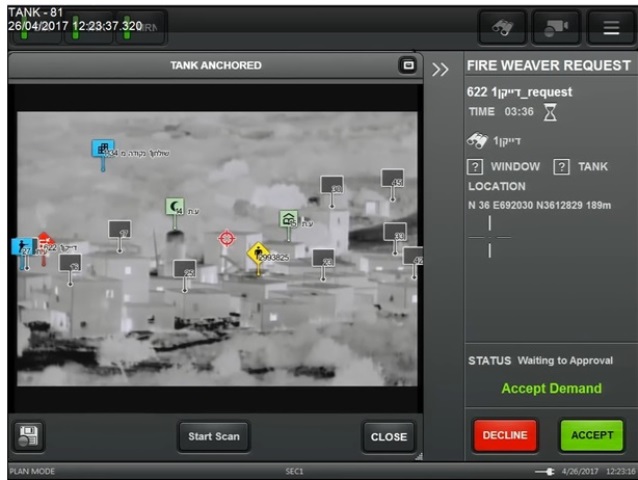Collapse the Tank Anchored panel window button
The height and width of the screenshot is (480, 638).
pos(407,65)
